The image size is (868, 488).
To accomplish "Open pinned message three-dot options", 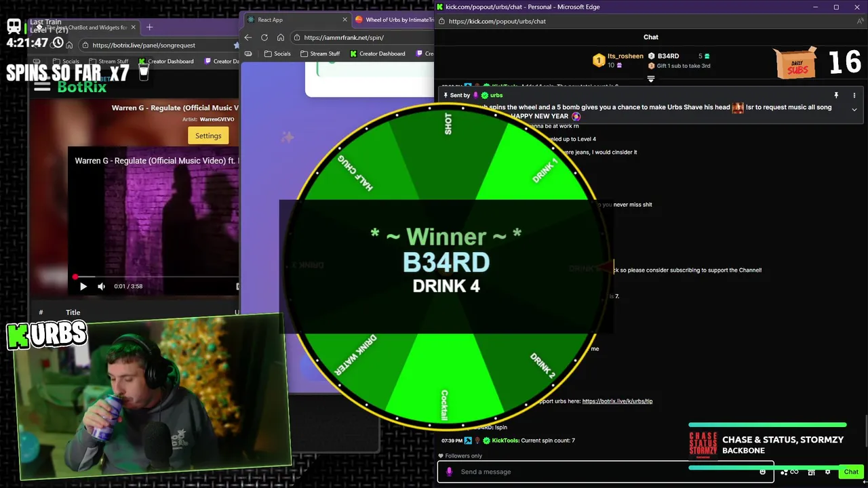I will 854,96.
